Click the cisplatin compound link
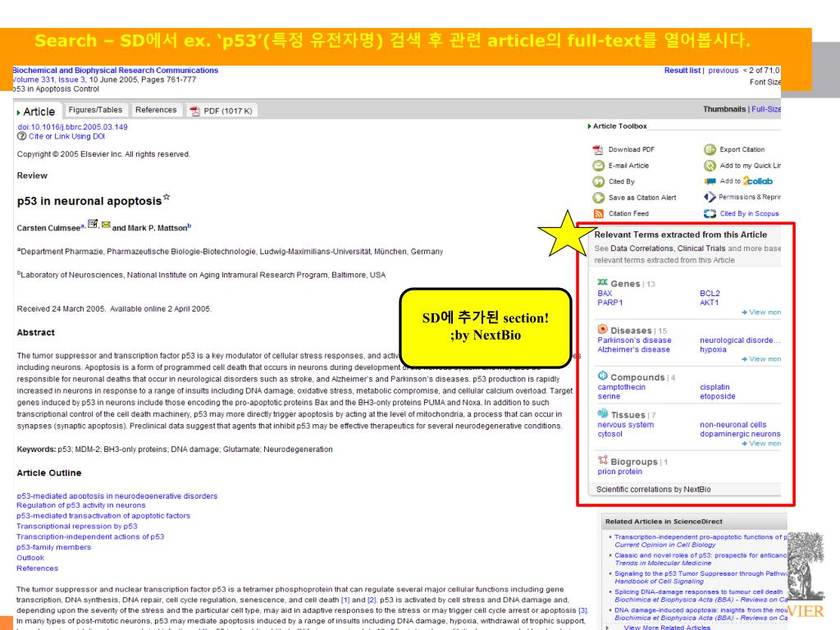 pyautogui.click(x=714, y=387)
